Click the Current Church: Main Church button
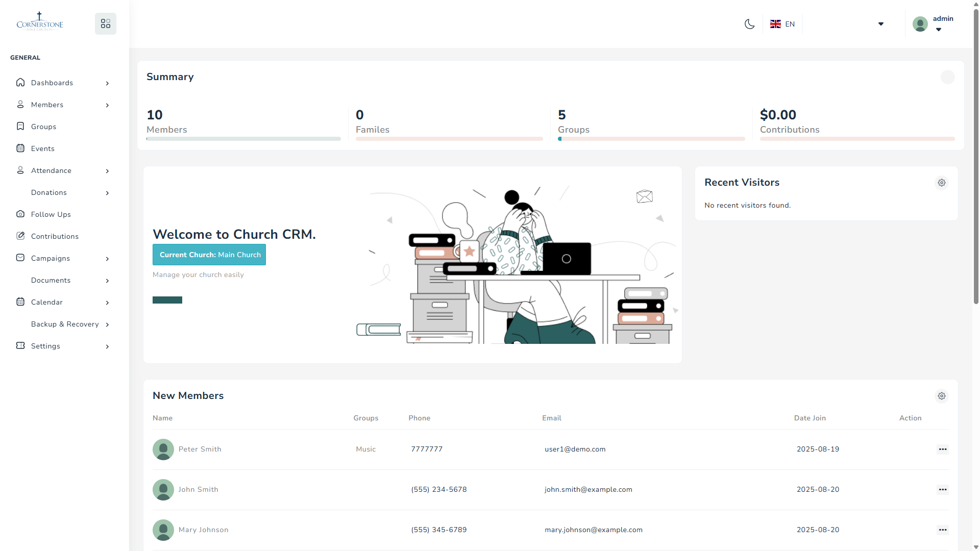The width and height of the screenshot is (980, 551). click(x=209, y=255)
